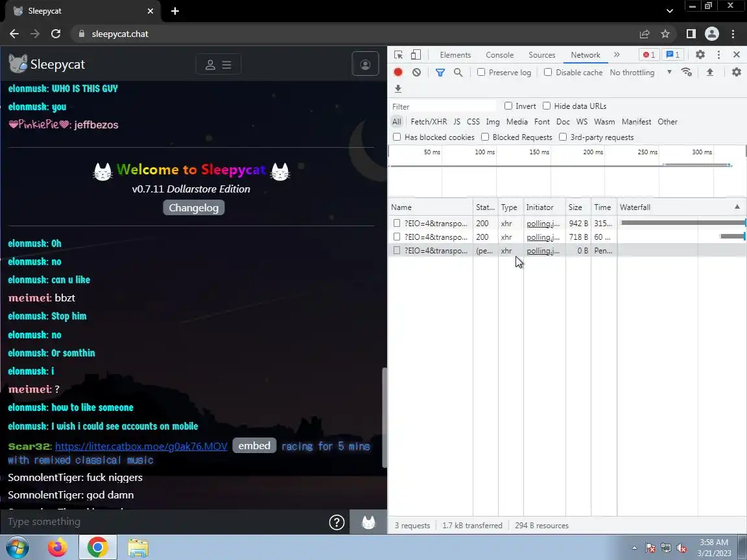Open network panel settings gear
Viewport: 747px width, 560px height.
[x=737, y=73]
